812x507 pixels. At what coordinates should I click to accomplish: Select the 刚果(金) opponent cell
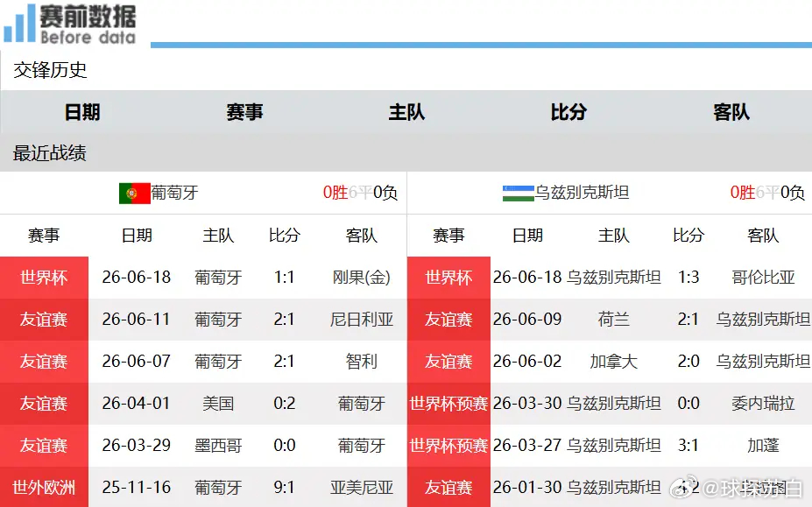pyautogui.click(x=362, y=278)
